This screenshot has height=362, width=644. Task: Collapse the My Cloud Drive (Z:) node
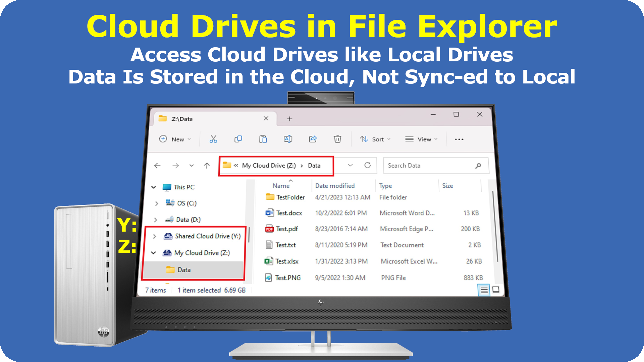click(x=154, y=253)
